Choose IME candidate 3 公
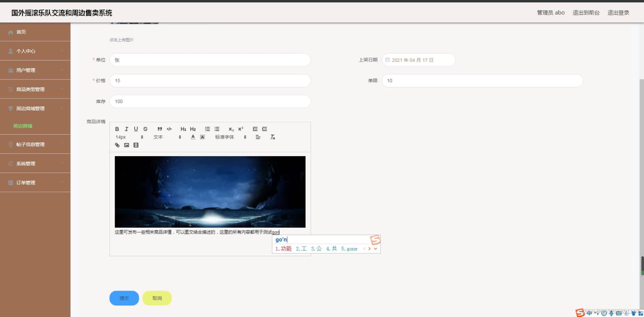The height and width of the screenshot is (317, 644). coord(316,249)
